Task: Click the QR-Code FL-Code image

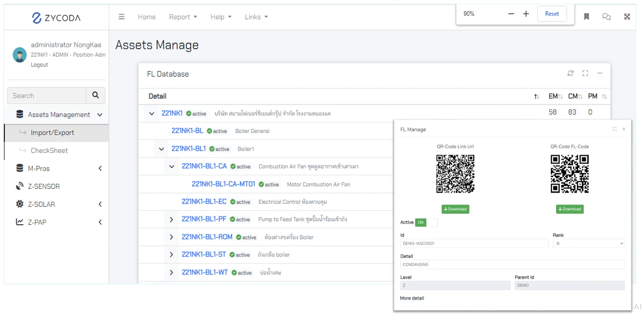Action: coord(570,174)
